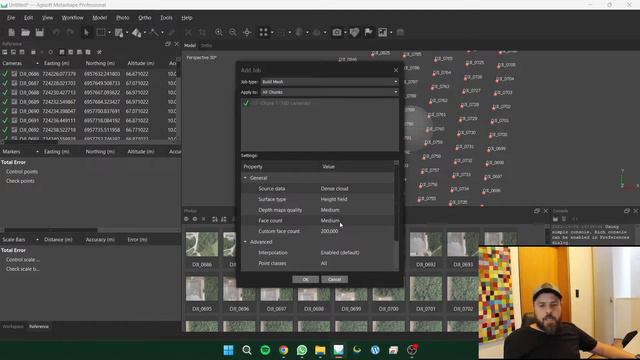Toggle checkbox for camera DJI_0689

tap(5, 102)
